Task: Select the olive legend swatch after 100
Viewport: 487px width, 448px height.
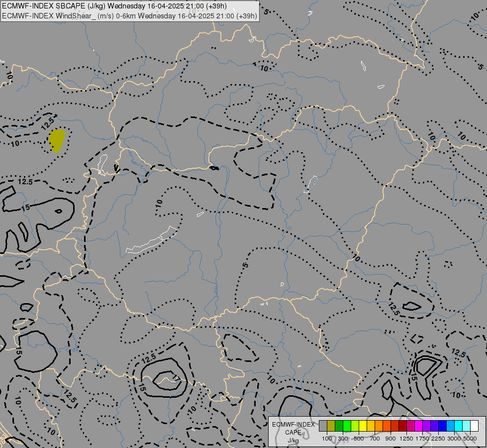Action: [331, 426]
